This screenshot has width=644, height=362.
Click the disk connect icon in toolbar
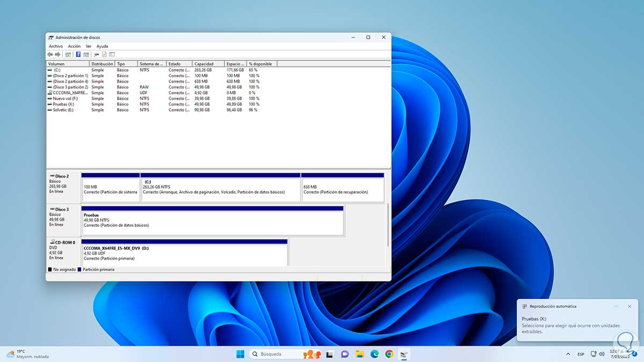click(x=97, y=54)
